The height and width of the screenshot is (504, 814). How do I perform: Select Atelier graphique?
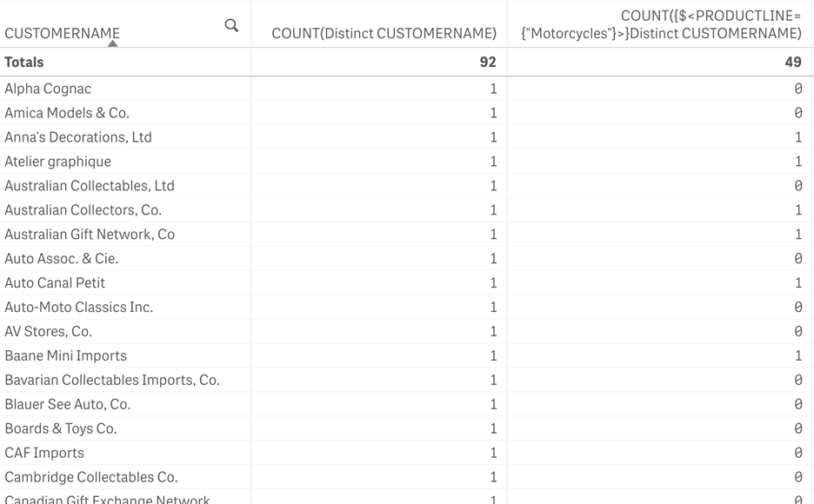click(57, 161)
